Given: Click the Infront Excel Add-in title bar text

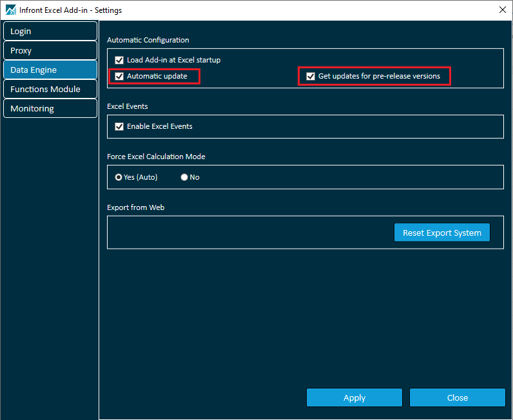Looking at the screenshot, I should (70, 10).
